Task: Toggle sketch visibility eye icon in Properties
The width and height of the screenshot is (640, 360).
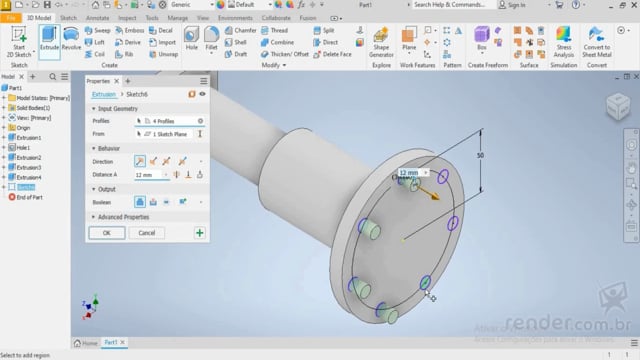Action: (202, 94)
